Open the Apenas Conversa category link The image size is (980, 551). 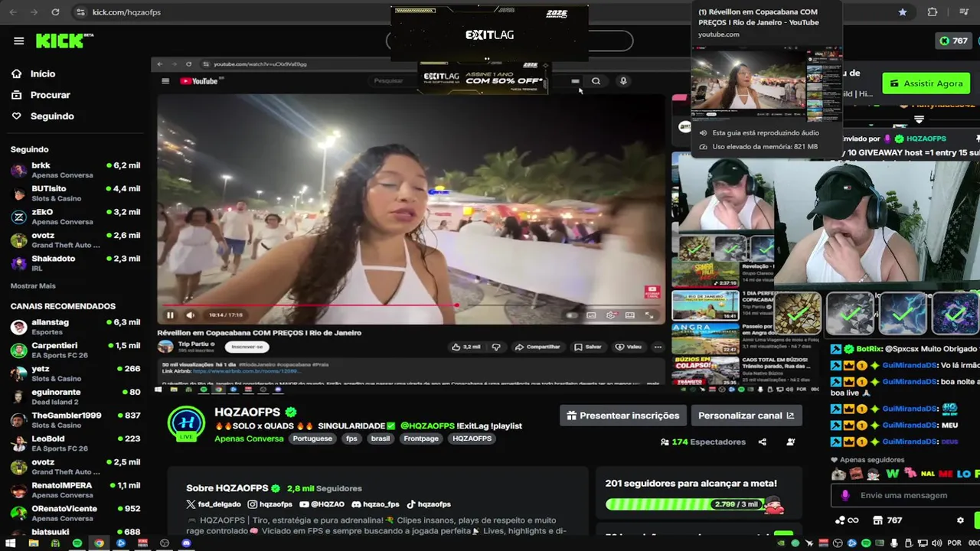[249, 439]
